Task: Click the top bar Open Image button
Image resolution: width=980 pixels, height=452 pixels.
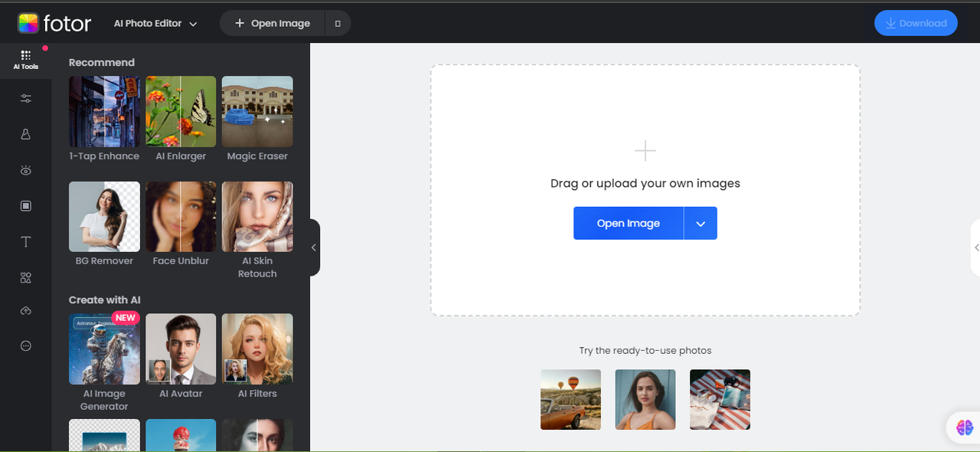Action: click(x=273, y=23)
